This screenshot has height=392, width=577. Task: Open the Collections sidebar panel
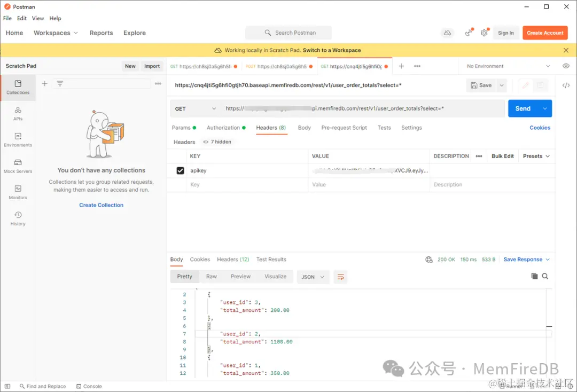coord(18,88)
